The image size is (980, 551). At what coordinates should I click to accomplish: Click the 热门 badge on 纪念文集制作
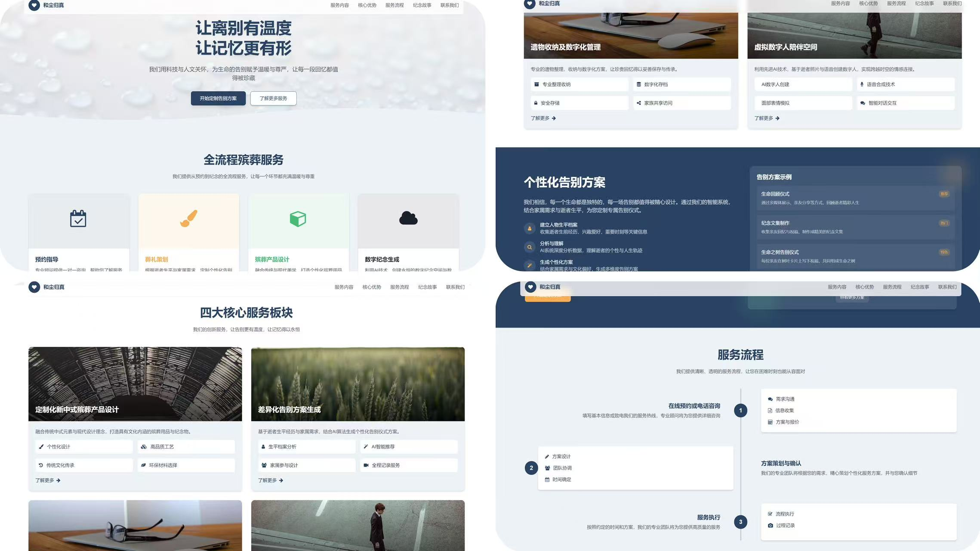[x=944, y=223]
